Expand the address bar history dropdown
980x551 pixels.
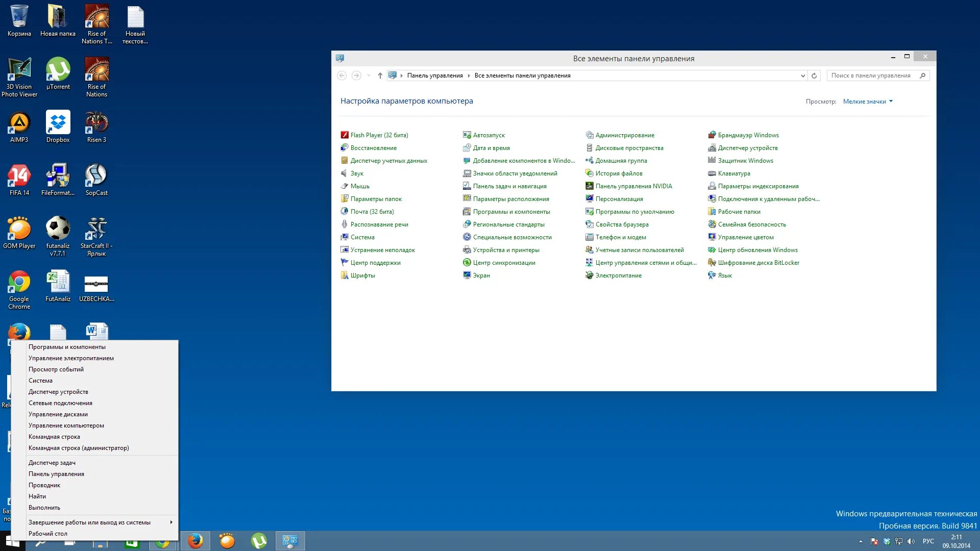(x=803, y=76)
